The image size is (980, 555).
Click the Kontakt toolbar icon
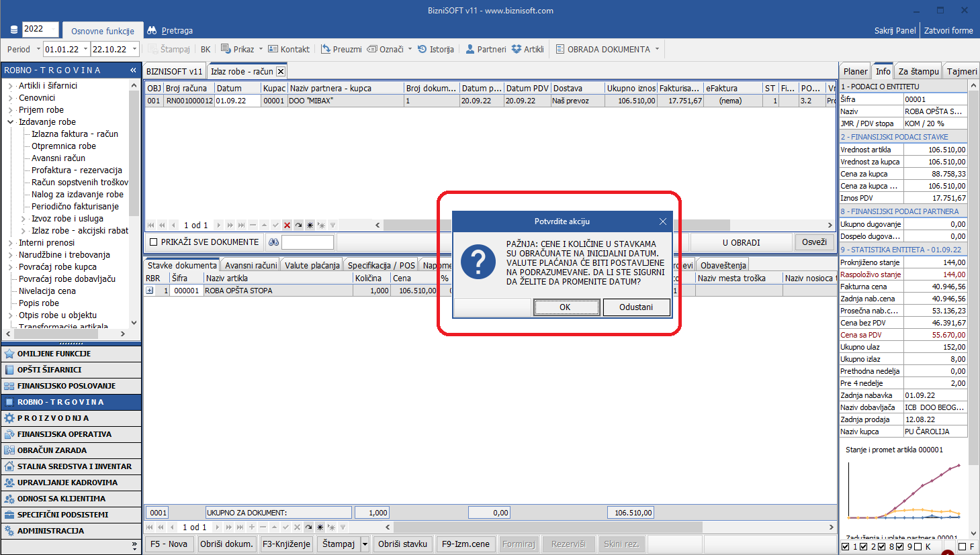tap(273, 49)
